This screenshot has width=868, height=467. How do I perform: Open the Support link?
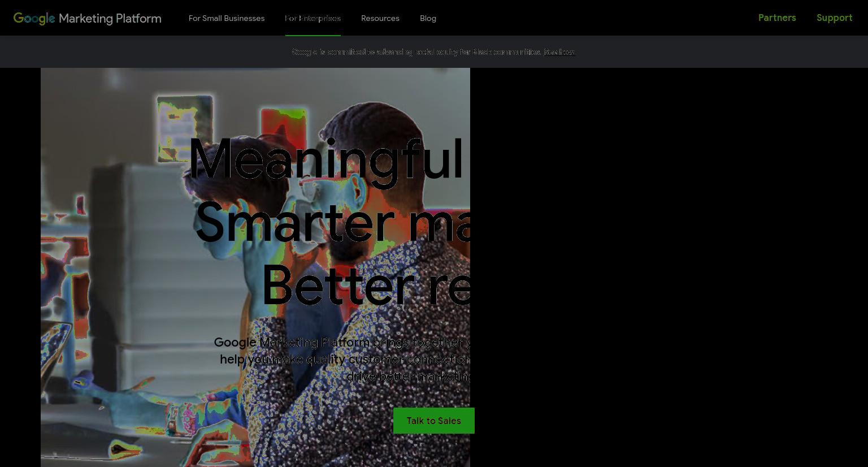[x=834, y=18]
